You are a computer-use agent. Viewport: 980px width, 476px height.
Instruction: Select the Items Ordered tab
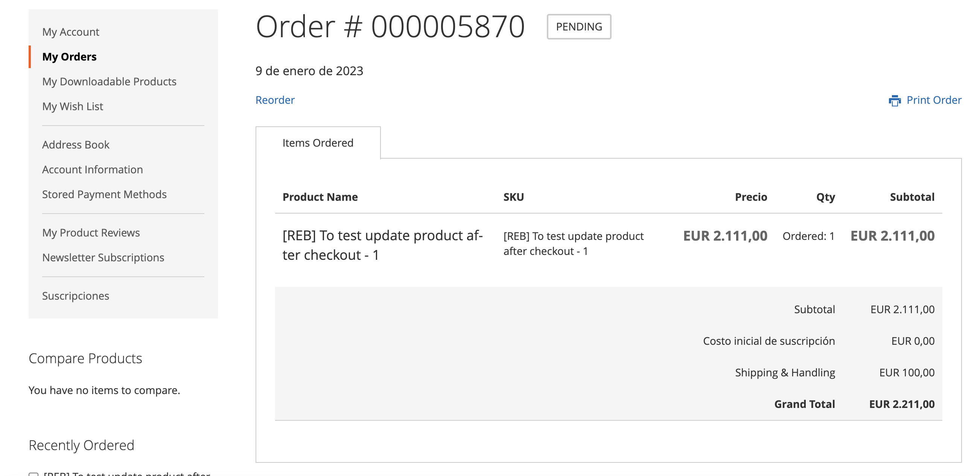click(x=318, y=143)
